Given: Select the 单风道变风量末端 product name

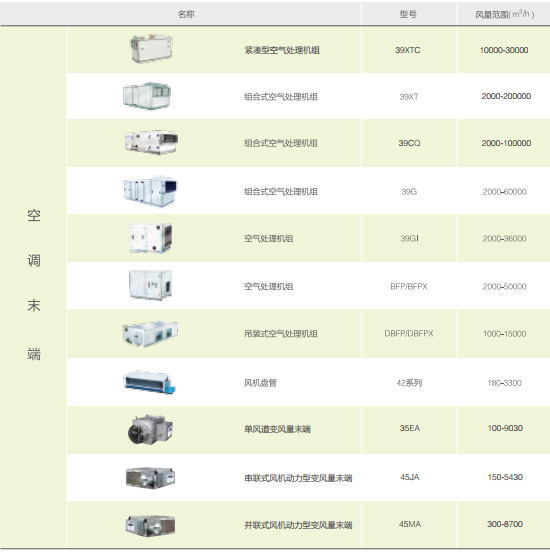Looking at the screenshot, I should (x=278, y=429).
